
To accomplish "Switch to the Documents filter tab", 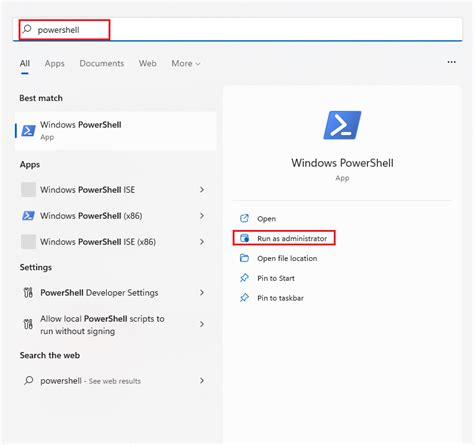I will pyautogui.click(x=102, y=63).
